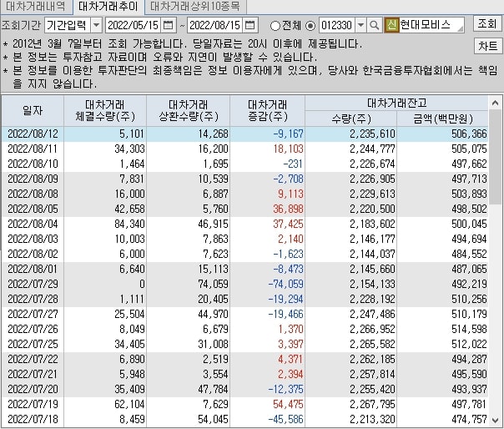Image resolution: width=504 pixels, height=429 pixels.
Task: Select the row dated 2022/08/12
Action: click(245, 134)
